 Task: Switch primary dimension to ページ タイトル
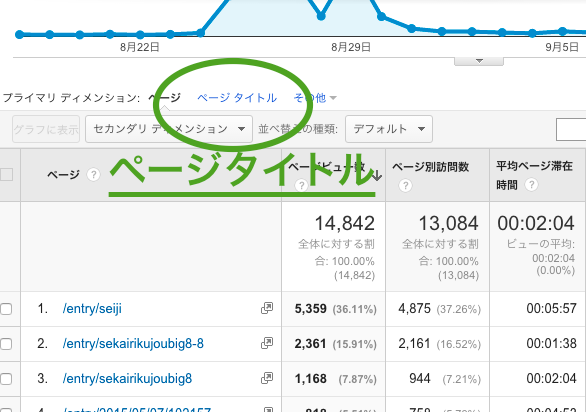pyautogui.click(x=237, y=98)
